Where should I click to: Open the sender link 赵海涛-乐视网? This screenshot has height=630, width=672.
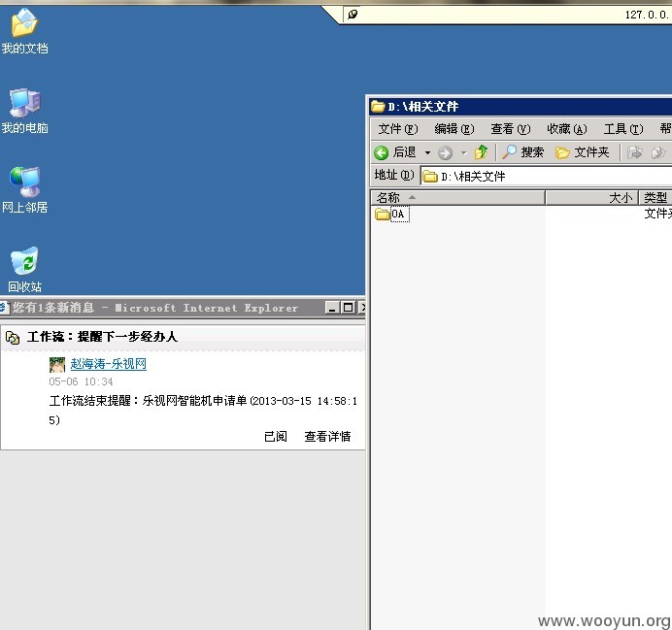109,364
